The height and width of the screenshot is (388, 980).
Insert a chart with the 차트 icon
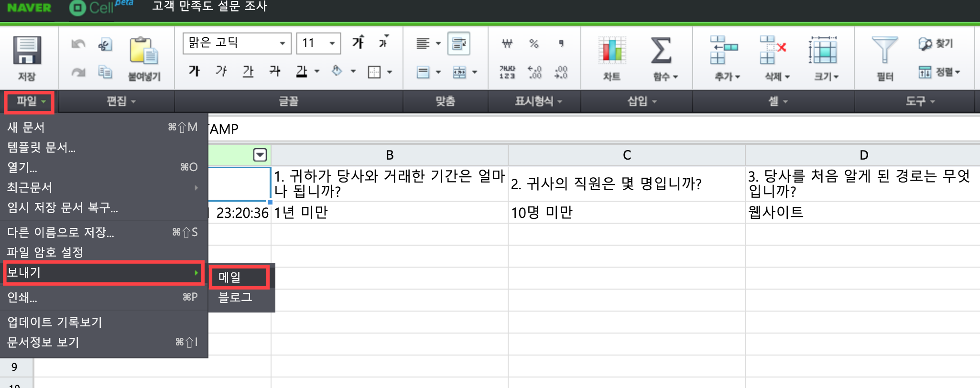(612, 51)
